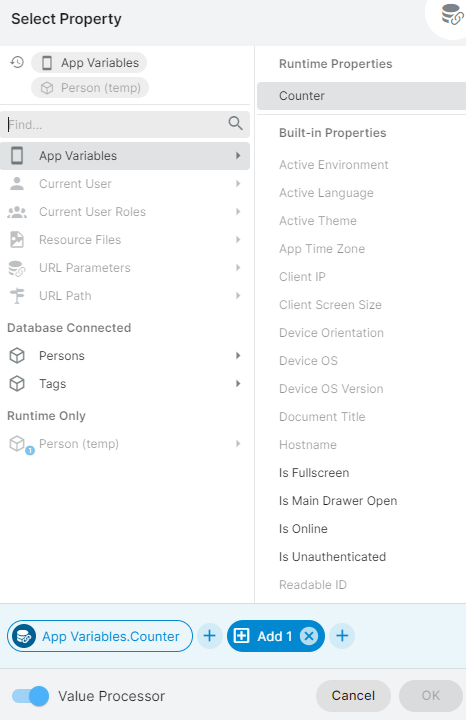Click the search magnifier icon
Image resolution: width=466 pixels, height=720 pixels.
(x=235, y=123)
